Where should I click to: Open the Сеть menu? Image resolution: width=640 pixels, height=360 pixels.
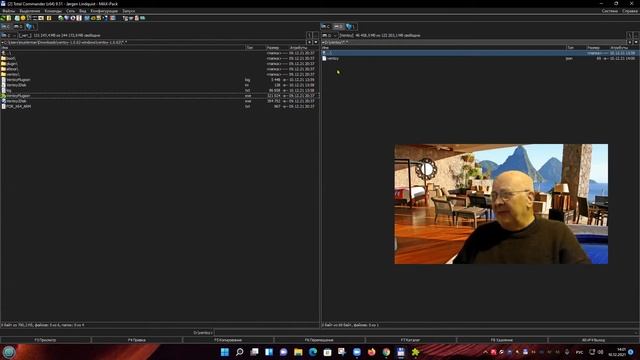coord(71,11)
